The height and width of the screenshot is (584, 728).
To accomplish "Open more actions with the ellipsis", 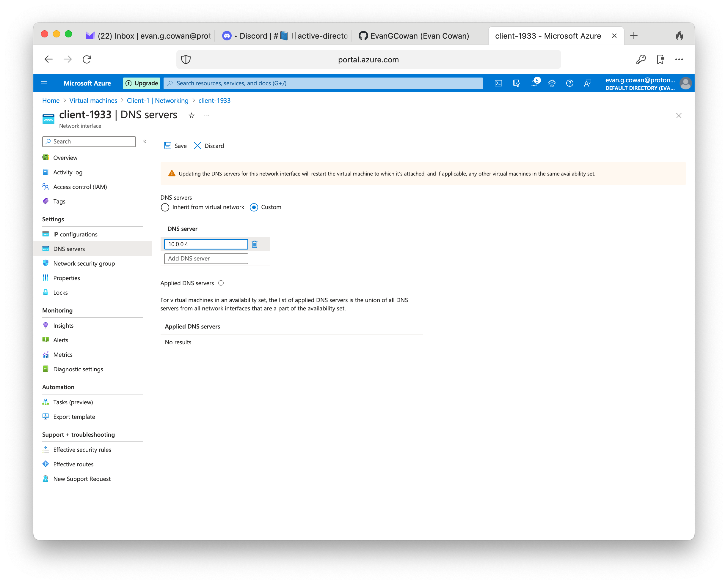I will [206, 115].
